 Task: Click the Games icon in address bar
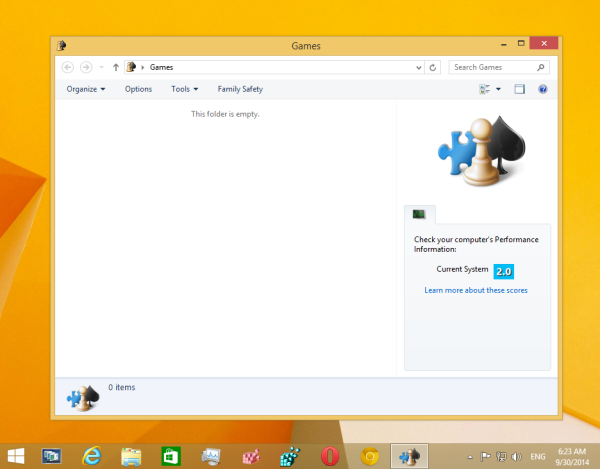pos(131,67)
